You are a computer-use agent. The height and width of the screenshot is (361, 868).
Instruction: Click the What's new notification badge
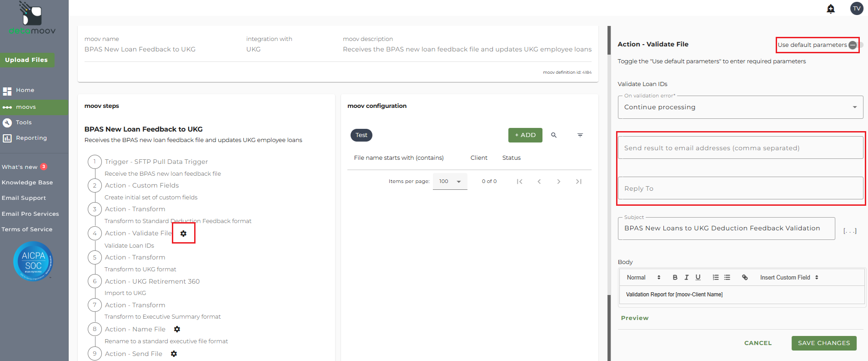pyautogui.click(x=44, y=167)
